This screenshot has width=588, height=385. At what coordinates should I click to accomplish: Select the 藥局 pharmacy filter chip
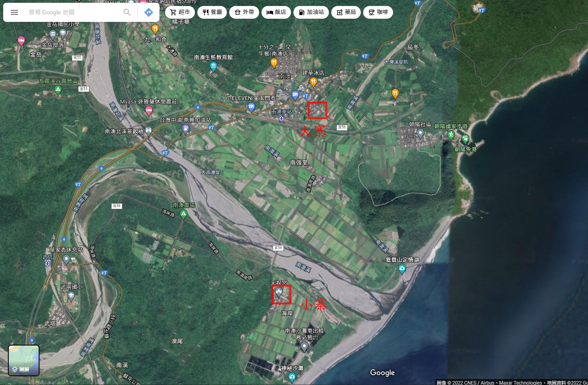pos(346,12)
